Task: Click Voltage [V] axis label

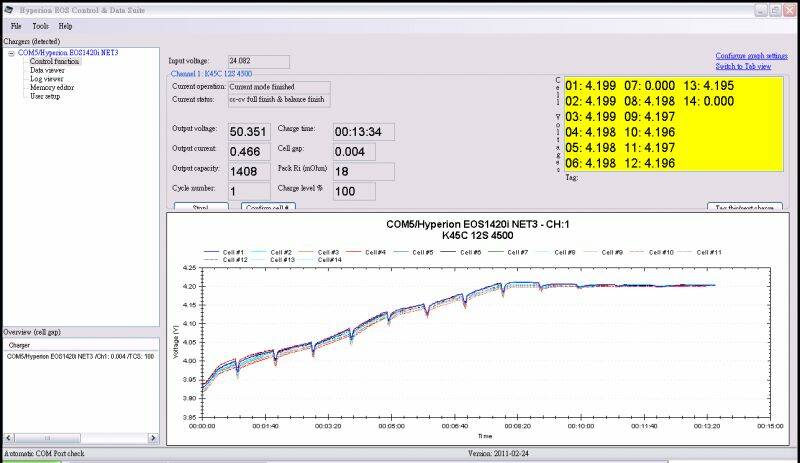Action: point(176,342)
